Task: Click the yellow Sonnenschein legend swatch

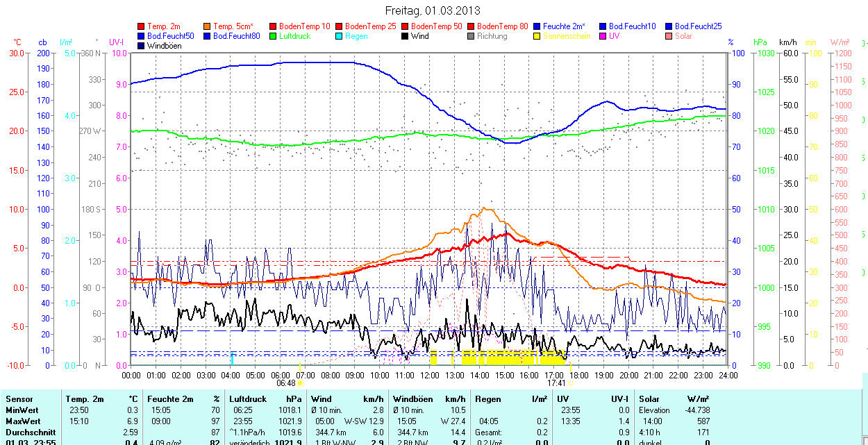Action: (x=537, y=35)
